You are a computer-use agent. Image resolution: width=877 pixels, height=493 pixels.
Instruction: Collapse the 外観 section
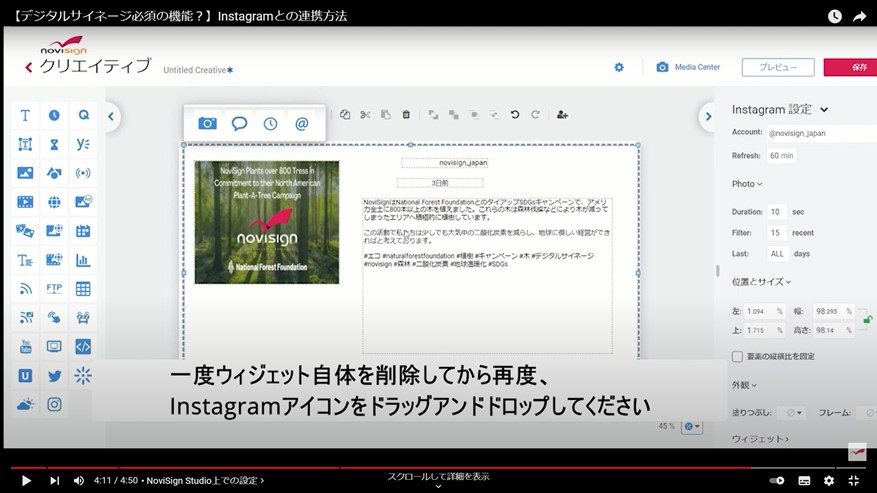pyautogui.click(x=744, y=385)
